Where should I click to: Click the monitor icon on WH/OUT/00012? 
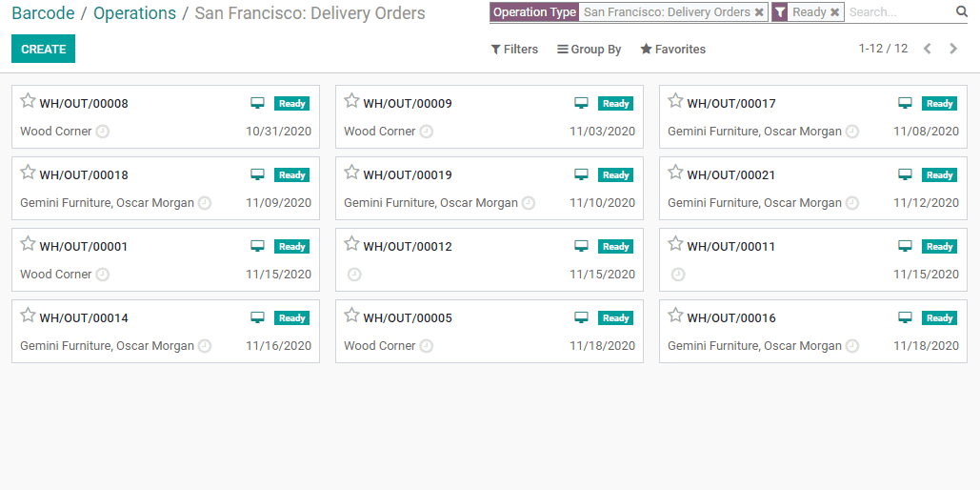point(581,247)
